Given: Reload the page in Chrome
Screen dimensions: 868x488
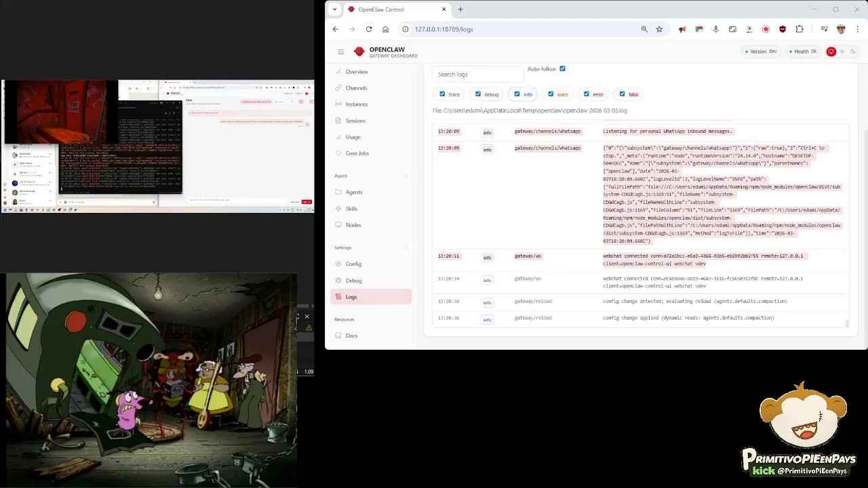Looking at the screenshot, I should (369, 29).
